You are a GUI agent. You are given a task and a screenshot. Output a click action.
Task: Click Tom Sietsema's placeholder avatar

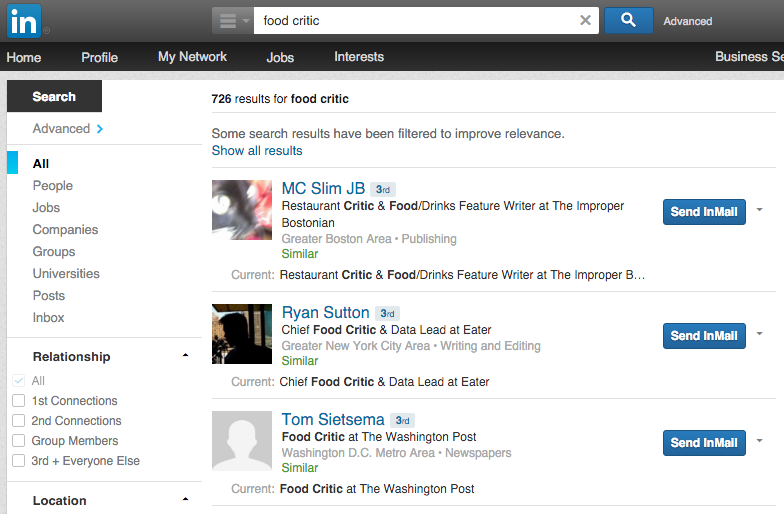pyautogui.click(x=242, y=441)
